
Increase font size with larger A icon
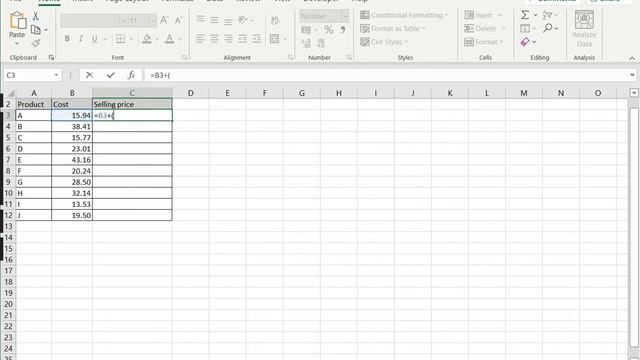pyautogui.click(x=164, y=20)
